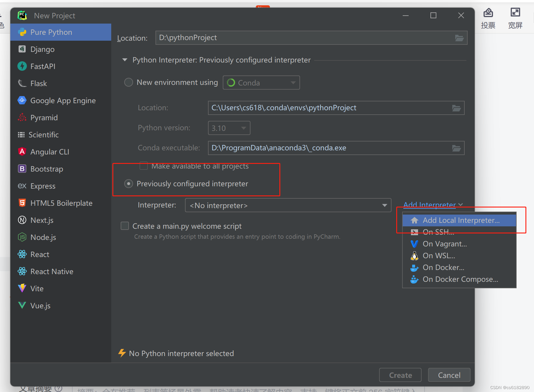Select New environment using radio button
534x392 pixels.
click(129, 82)
